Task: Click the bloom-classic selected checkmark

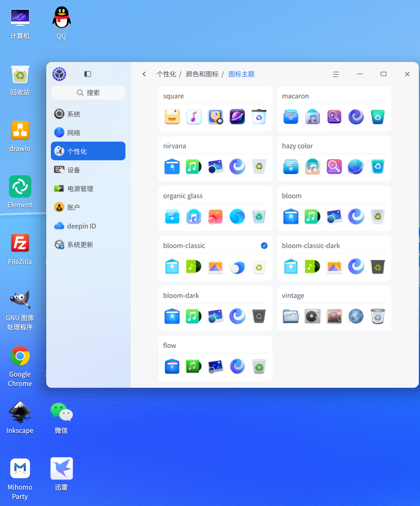Action: coord(264,245)
